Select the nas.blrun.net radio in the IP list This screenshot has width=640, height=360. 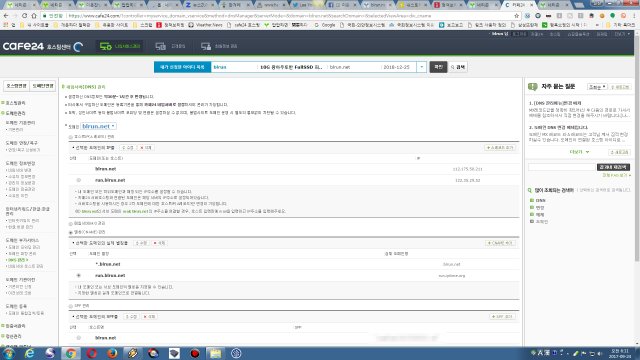[x=79, y=180]
